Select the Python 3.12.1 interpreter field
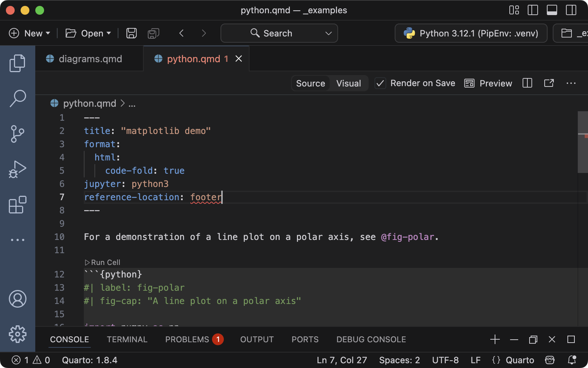 (x=472, y=33)
